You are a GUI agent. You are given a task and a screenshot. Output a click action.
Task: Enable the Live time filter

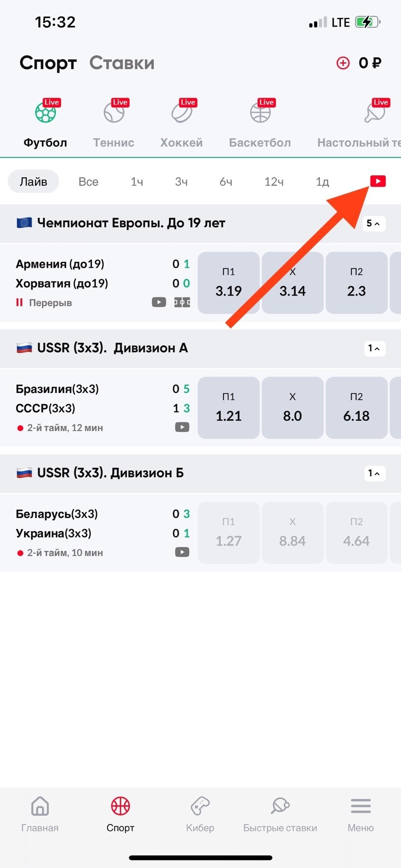pyautogui.click(x=33, y=182)
